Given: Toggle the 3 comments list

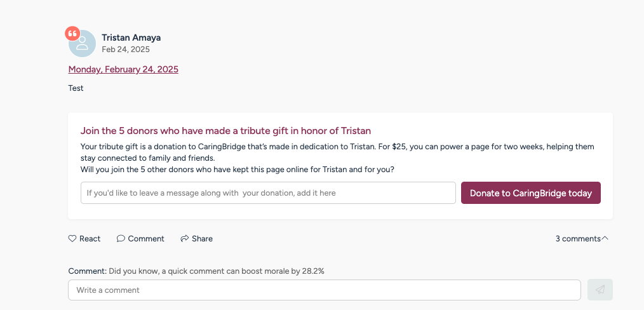Looking at the screenshot, I should 577,239.
